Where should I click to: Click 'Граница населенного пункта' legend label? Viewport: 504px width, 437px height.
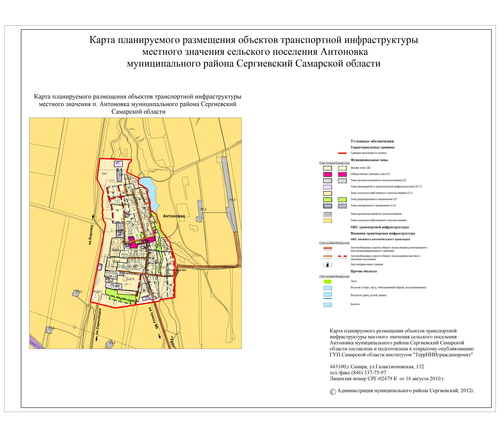368,153
